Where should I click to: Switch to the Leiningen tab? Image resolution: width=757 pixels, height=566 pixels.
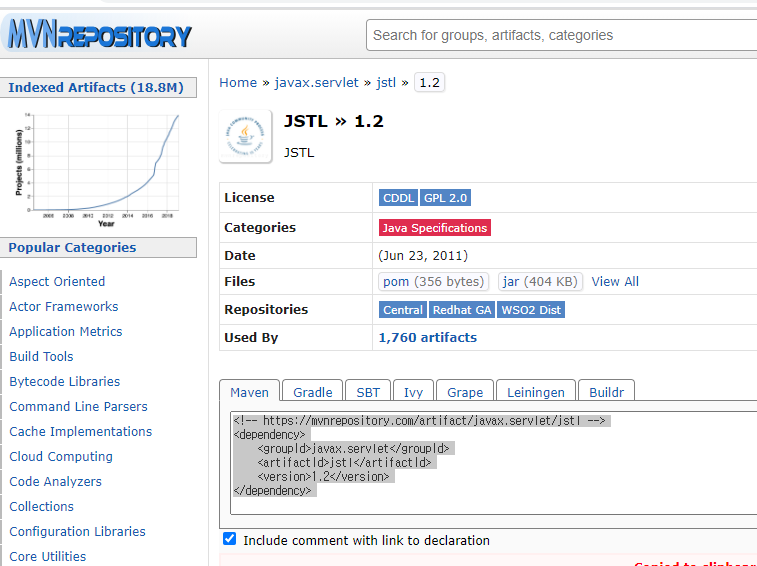536,392
